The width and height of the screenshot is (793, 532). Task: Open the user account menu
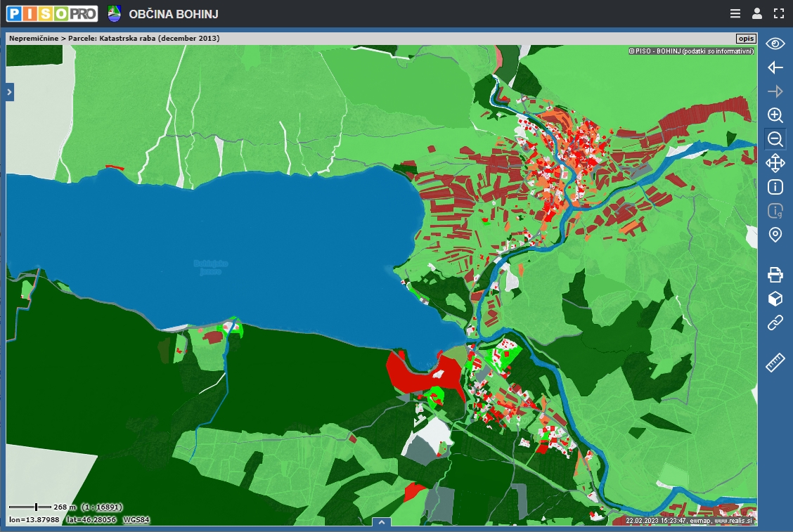pyautogui.click(x=756, y=13)
